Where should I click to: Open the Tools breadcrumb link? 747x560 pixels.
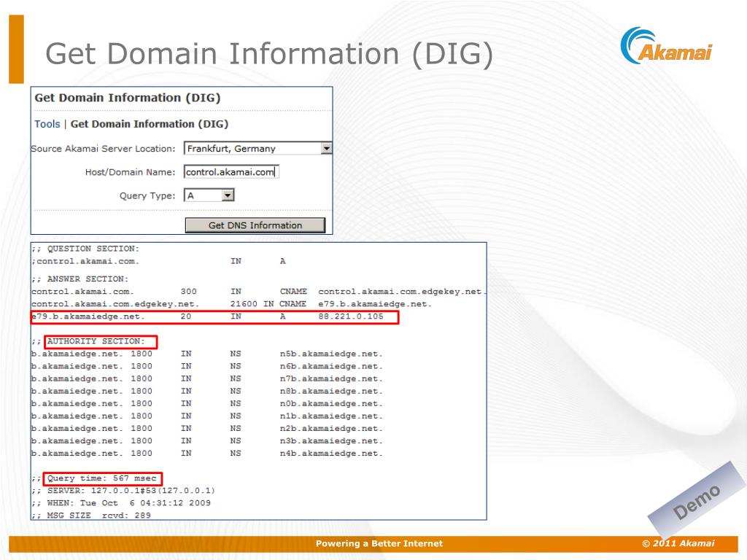[47, 124]
